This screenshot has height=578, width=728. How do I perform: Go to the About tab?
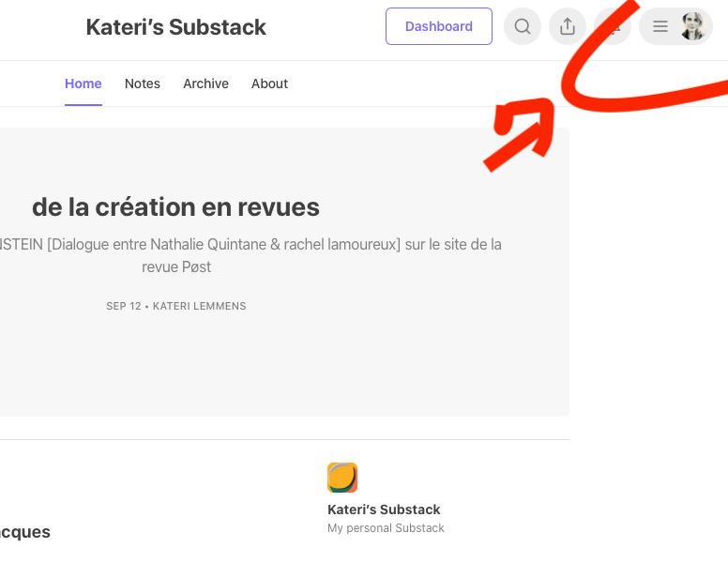(x=270, y=84)
